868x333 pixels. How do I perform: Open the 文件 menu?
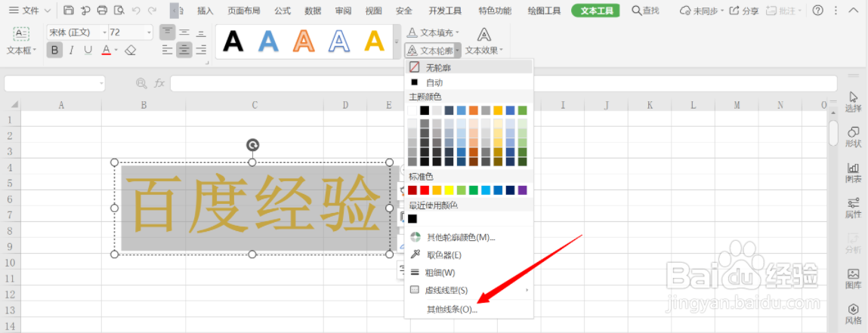30,11
